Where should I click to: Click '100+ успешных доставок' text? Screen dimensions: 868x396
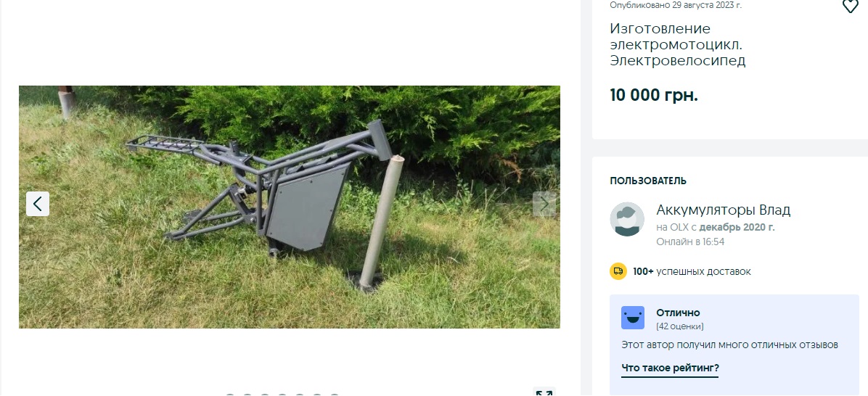(692, 271)
